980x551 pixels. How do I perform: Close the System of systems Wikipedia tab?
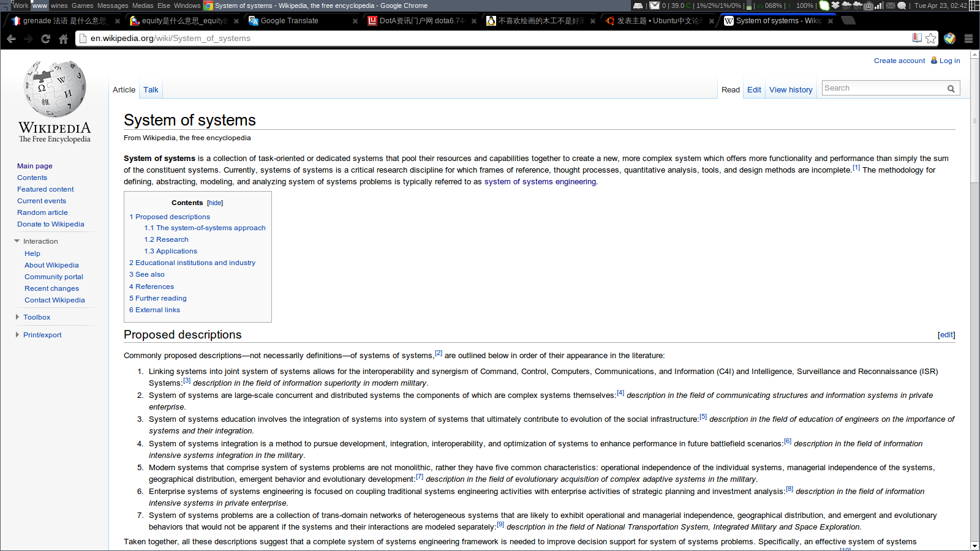click(831, 21)
